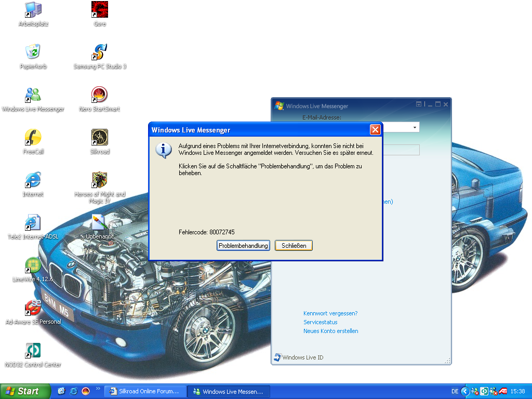
Task: Open the Arbeitsplatz desktop icon
Action: [x=33, y=10]
